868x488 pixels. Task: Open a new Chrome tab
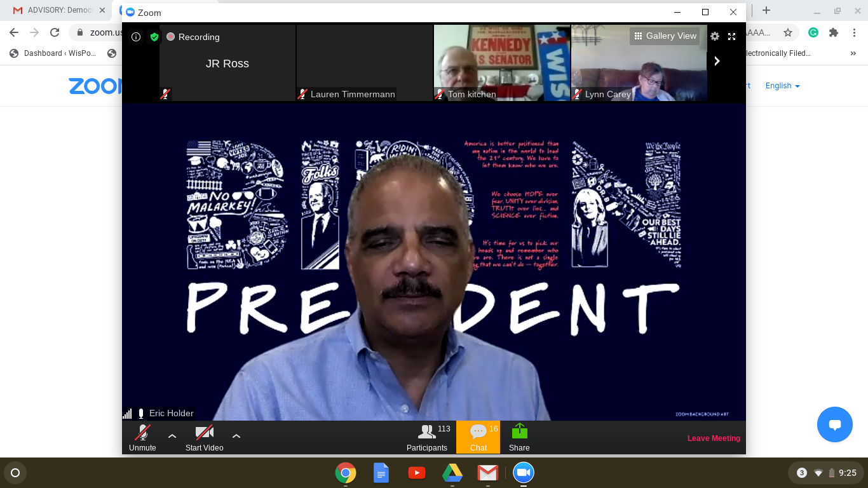tap(766, 10)
